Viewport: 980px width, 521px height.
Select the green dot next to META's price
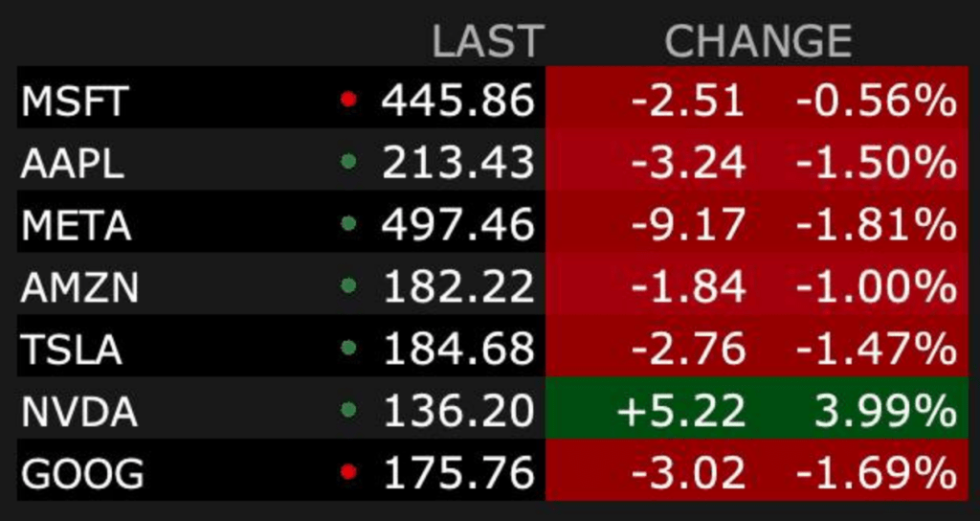click(x=348, y=223)
